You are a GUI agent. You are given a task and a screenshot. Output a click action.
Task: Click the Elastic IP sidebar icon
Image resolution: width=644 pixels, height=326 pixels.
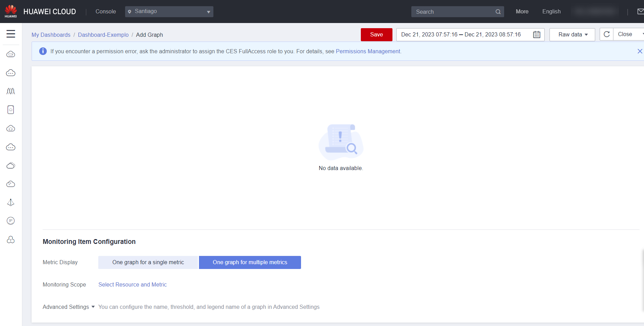pos(11,221)
